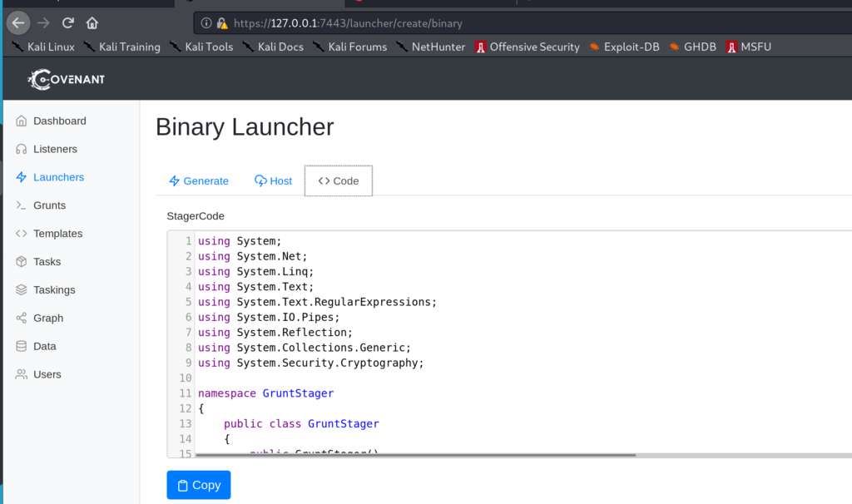Click 'using System.Text.RegularExpressions;' line
Image resolution: width=852 pixels, height=504 pixels.
coord(317,302)
